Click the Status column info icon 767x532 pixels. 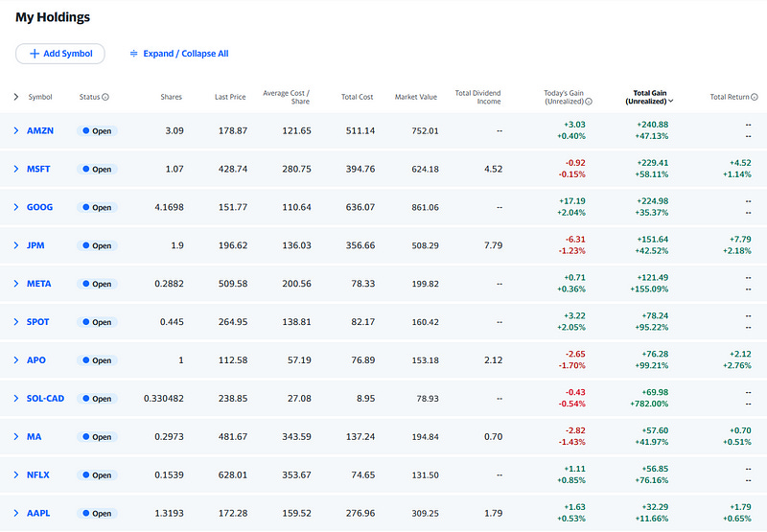[105, 97]
